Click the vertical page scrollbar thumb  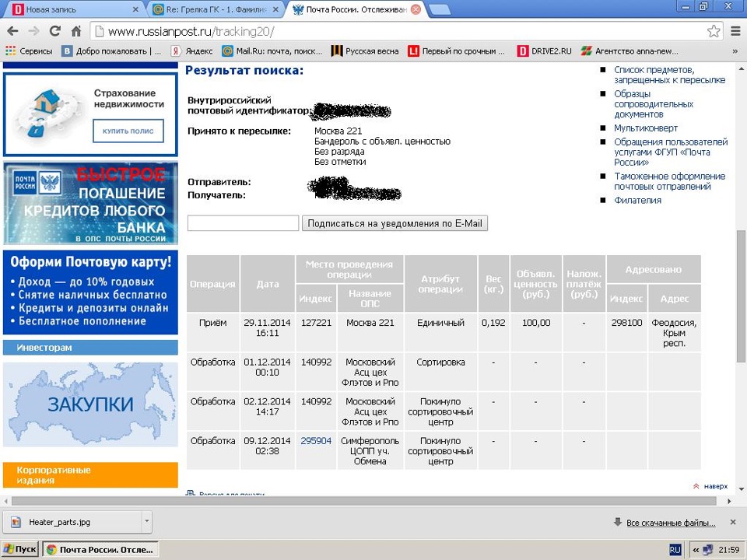pos(742,296)
